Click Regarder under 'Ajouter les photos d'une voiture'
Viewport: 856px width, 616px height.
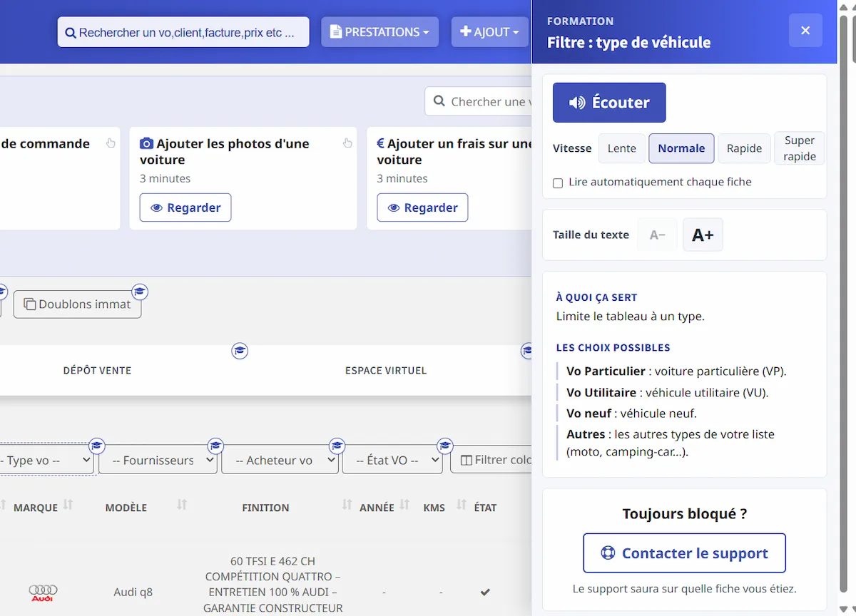click(x=185, y=207)
